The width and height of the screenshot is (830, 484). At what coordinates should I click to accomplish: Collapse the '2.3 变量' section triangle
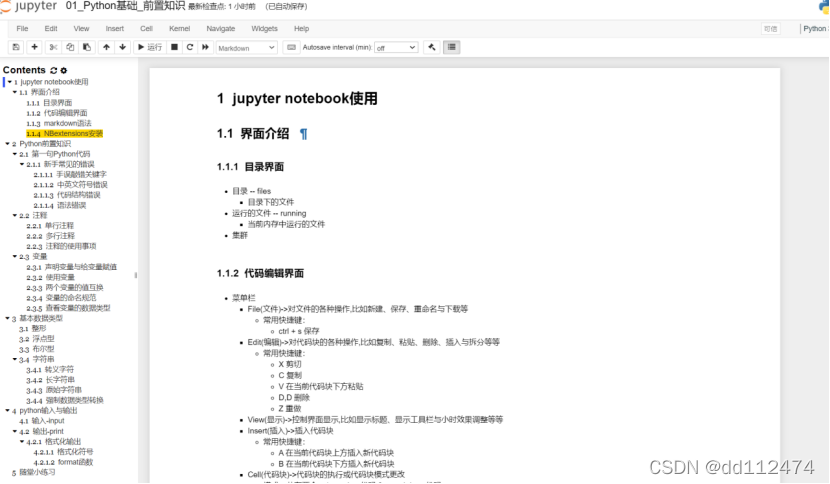coord(15,256)
